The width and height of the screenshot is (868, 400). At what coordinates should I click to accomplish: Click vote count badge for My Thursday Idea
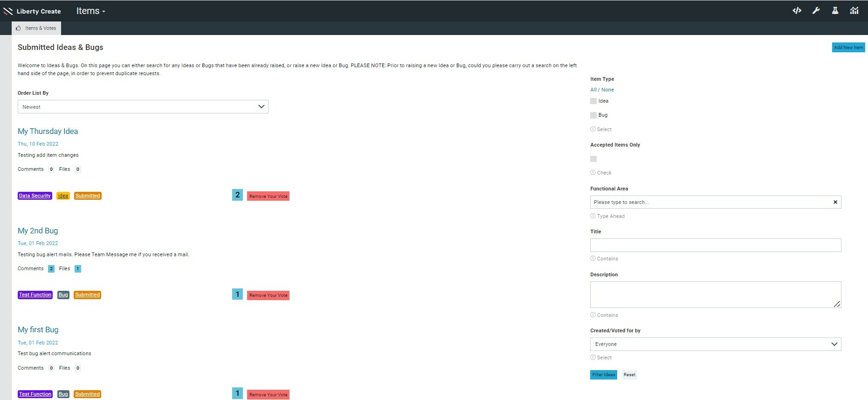point(237,195)
